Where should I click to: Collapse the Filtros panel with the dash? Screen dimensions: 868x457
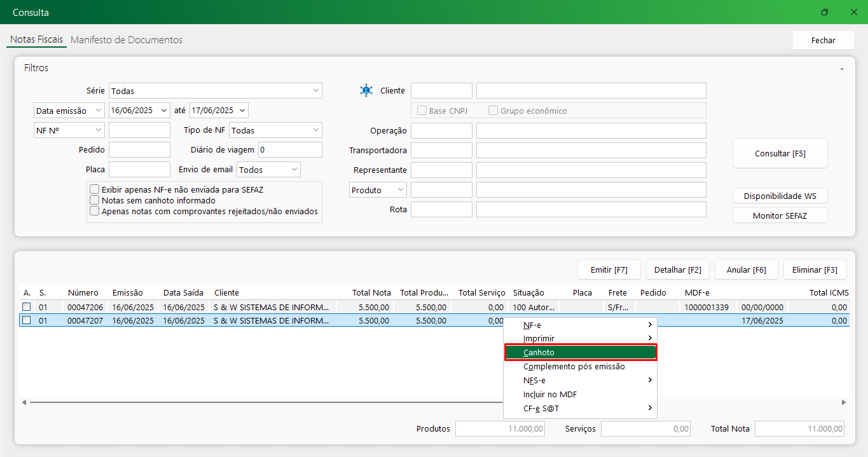click(x=842, y=68)
